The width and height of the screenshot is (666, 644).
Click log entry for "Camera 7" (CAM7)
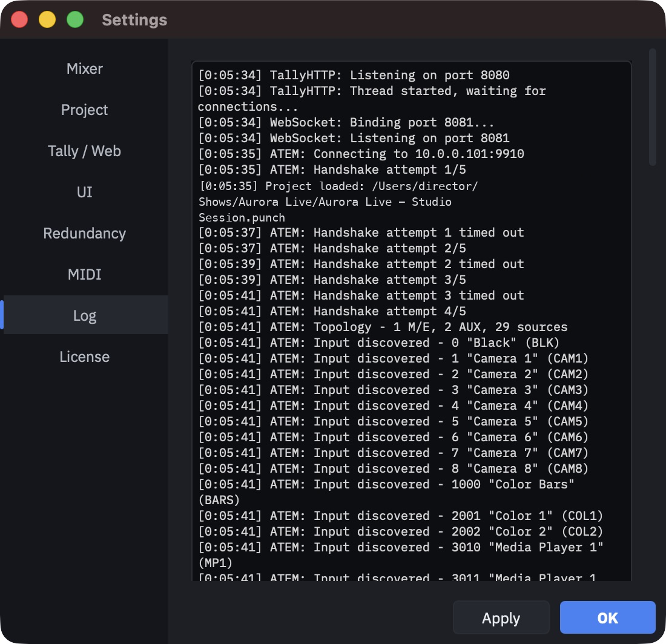(x=394, y=453)
